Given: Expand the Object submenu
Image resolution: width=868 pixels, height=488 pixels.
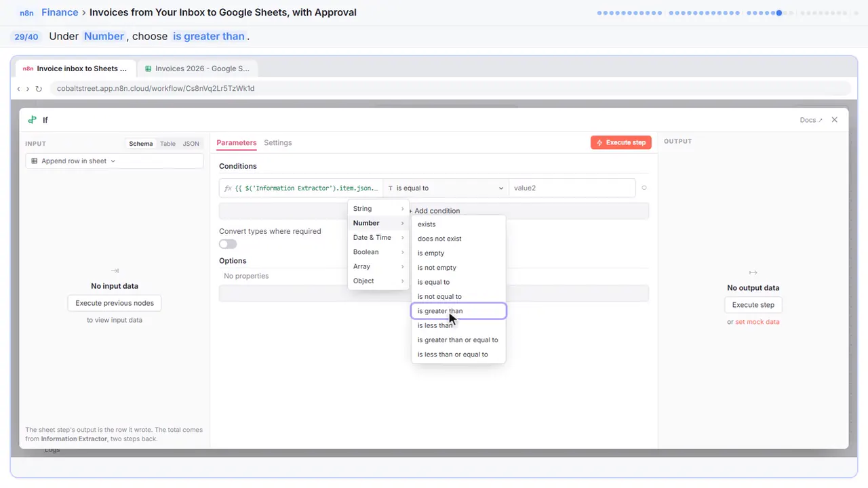Looking at the screenshot, I should point(378,281).
